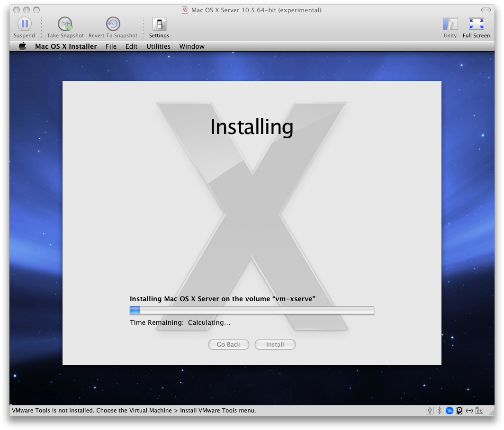Image resolution: width=504 pixels, height=430 pixels.
Task: Click the network adapter status icon
Action: click(469, 411)
